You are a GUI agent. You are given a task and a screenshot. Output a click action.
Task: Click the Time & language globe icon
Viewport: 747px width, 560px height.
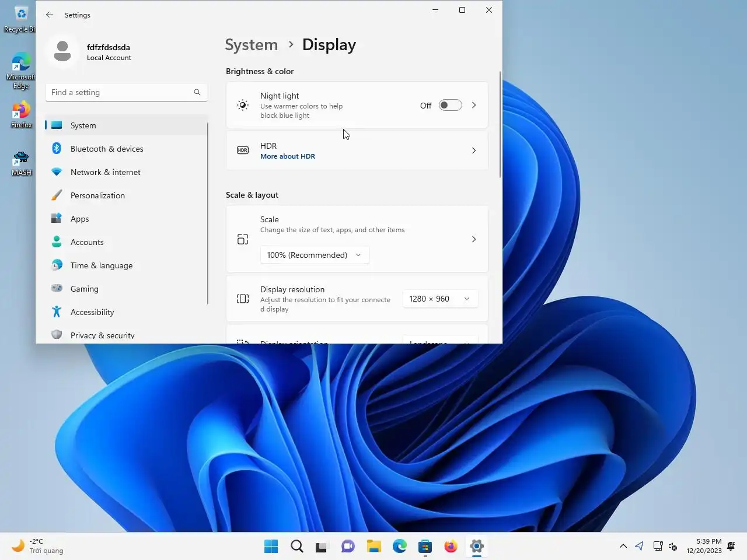click(57, 265)
